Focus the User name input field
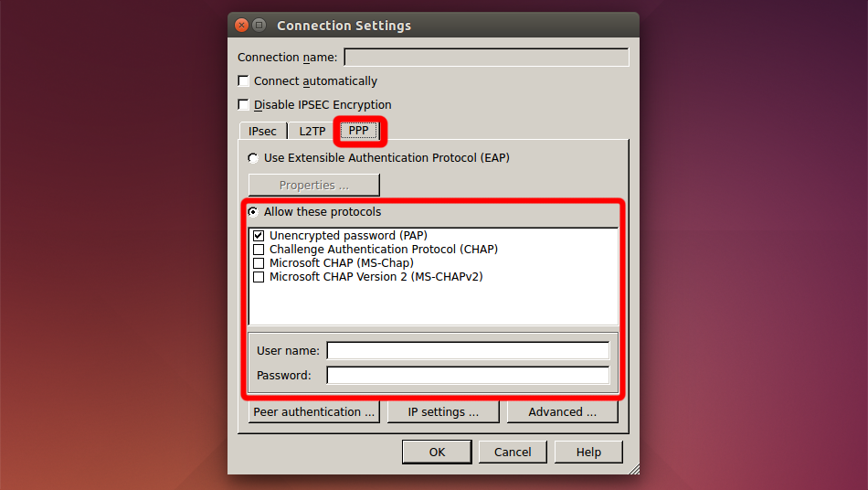 pyautogui.click(x=468, y=351)
